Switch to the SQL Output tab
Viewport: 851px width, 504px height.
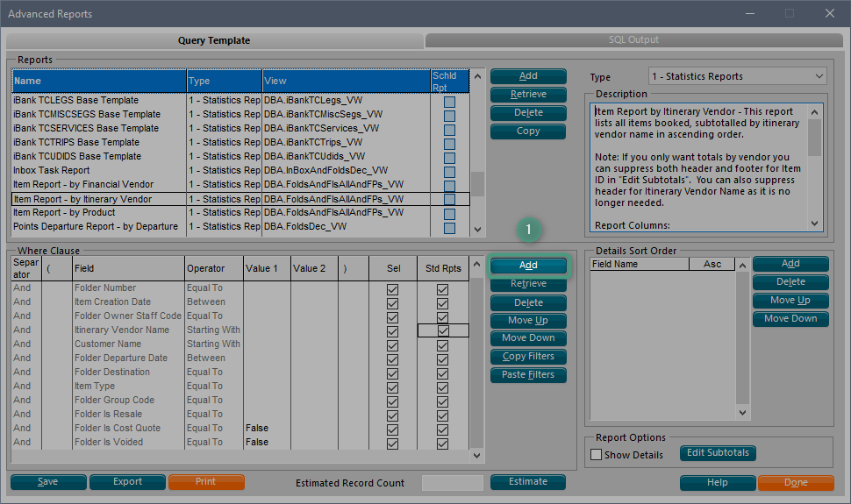pos(633,39)
